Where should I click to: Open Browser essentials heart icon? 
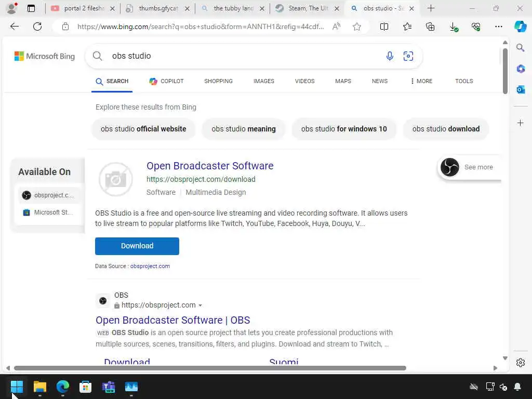(476, 26)
